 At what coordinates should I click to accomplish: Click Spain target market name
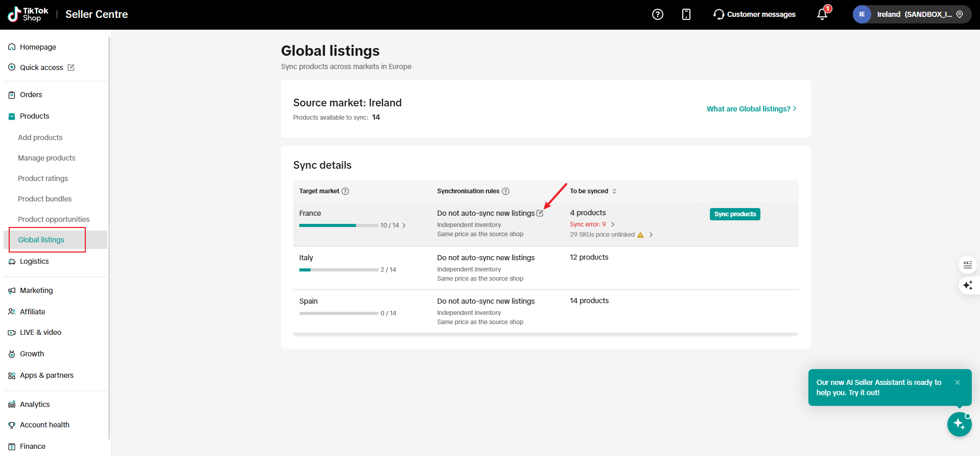click(x=308, y=301)
